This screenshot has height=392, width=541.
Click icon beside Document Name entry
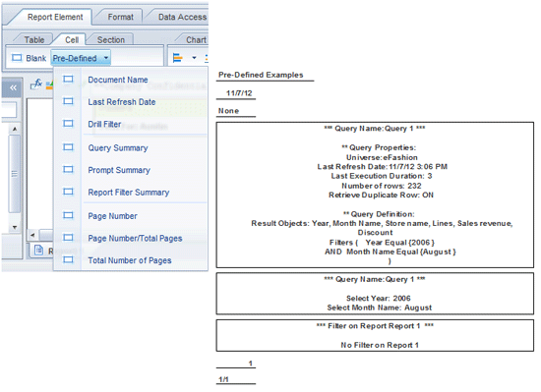pyautogui.click(x=68, y=80)
